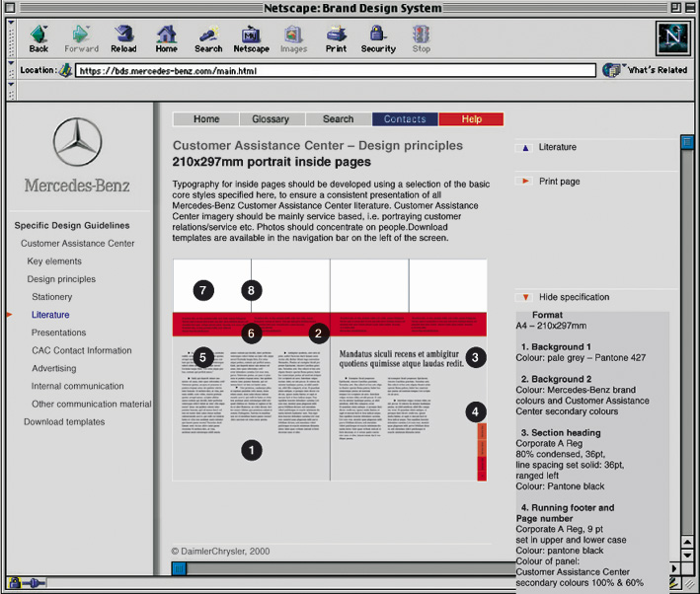
Task: Click the arrow beside Print page
Action: click(525, 181)
